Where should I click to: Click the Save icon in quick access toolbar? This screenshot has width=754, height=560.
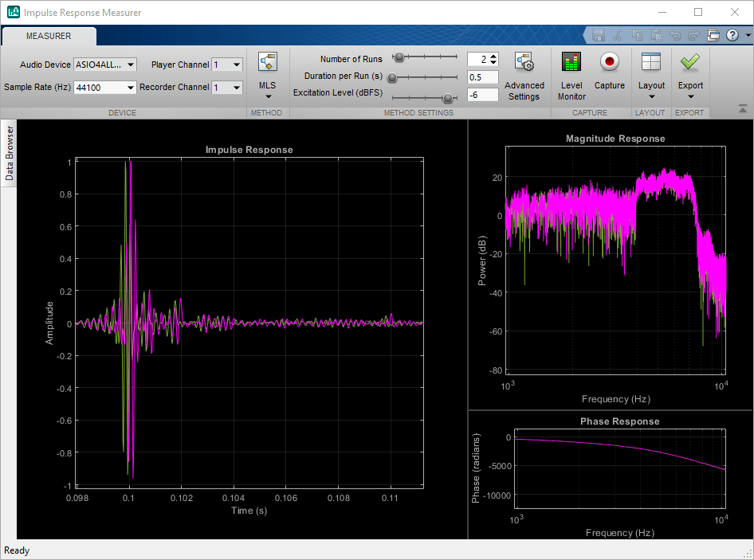point(598,35)
